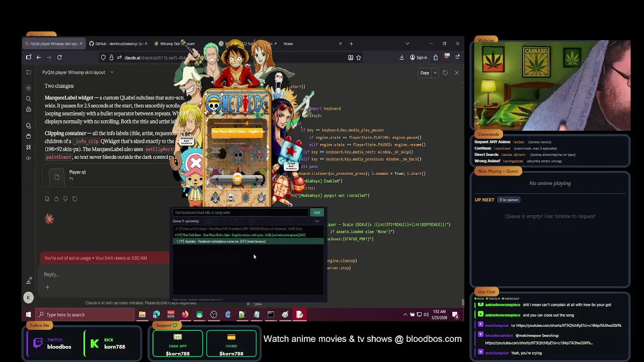Toggle the Claude sidebar panel icon
Image resolution: width=644 pixels, height=362 pixels.
click(x=29, y=72)
